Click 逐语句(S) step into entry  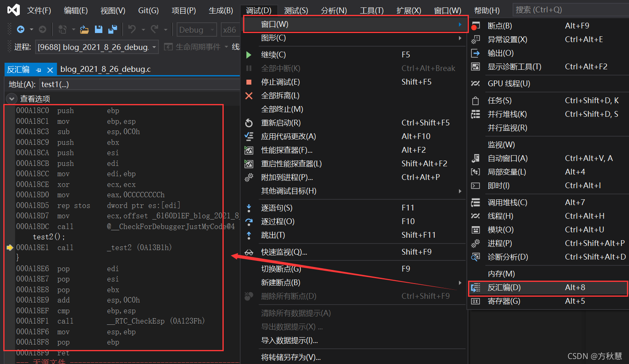[x=354, y=208]
